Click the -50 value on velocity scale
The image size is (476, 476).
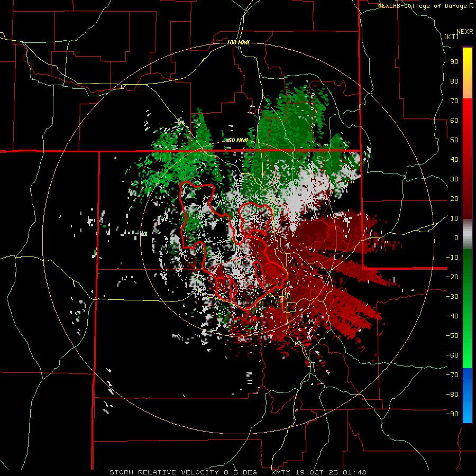[x=452, y=336]
